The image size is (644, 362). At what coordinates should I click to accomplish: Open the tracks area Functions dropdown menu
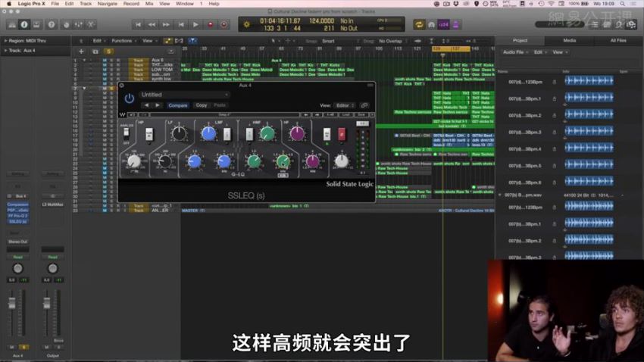(x=124, y=41)
